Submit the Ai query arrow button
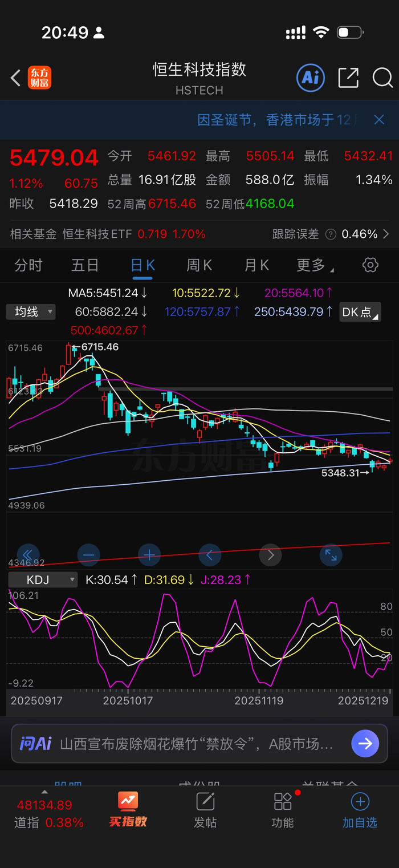This screenshot has height=868, width=399. click(365, 744)
